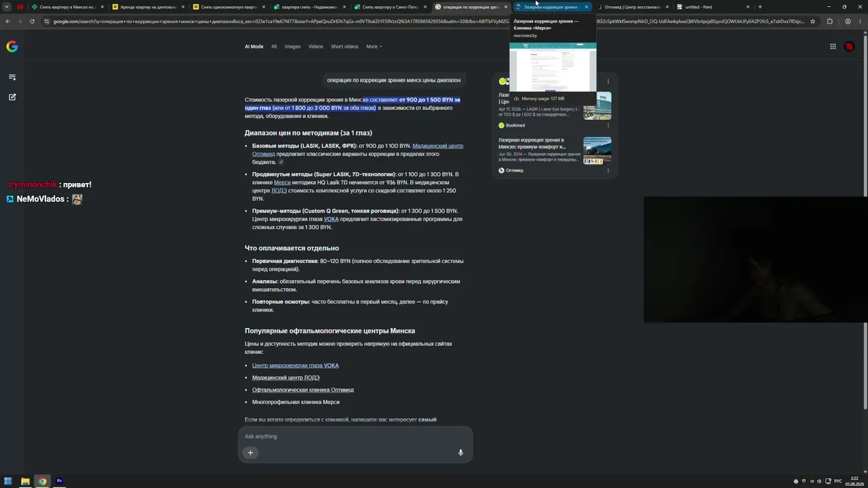This screenshot has height=488, width=868.
Task: Open the Bookimed source building thumbnail
Action: tap(597, 106)
